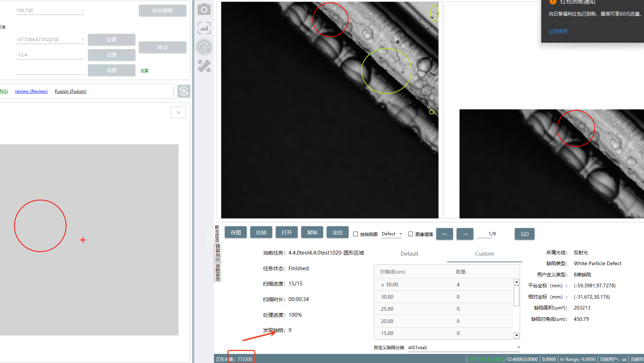The width and height of the screenshot is (644, 363).
Task: Toggle the 图像增强 image enhancement checkbox
Action: coord(410,234)
